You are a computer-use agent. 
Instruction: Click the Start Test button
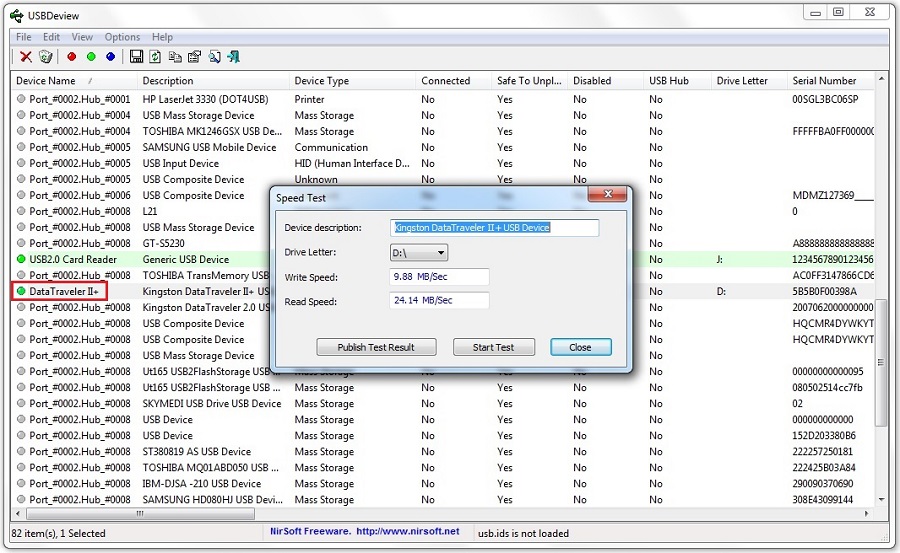(494, 347)
